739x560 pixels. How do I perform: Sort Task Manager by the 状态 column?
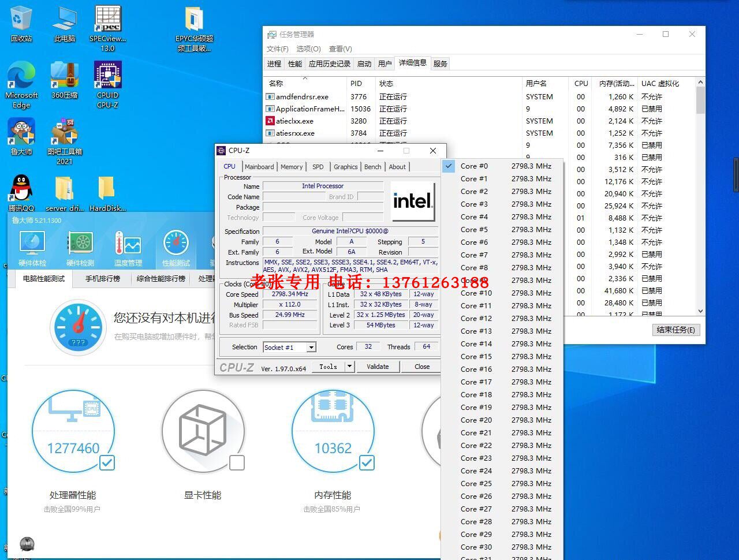tap(448, 84)
